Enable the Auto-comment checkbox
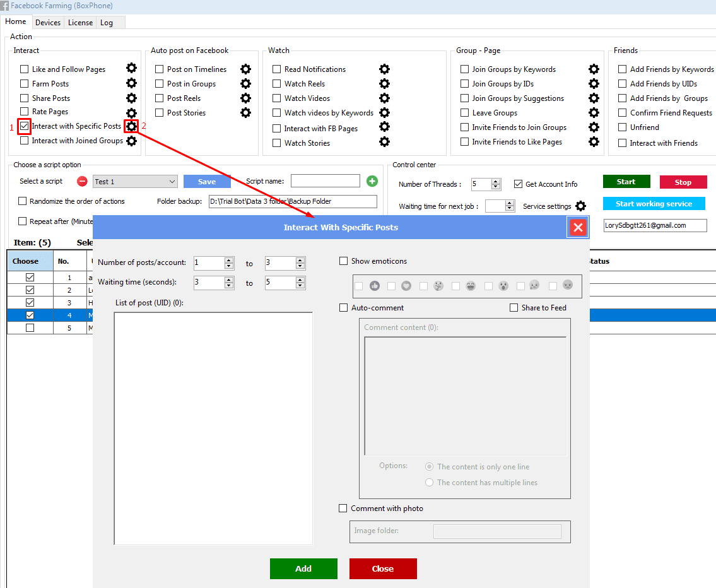Image resolution: width=716 pixels, height=588 pixels. (x=343, y=308)
